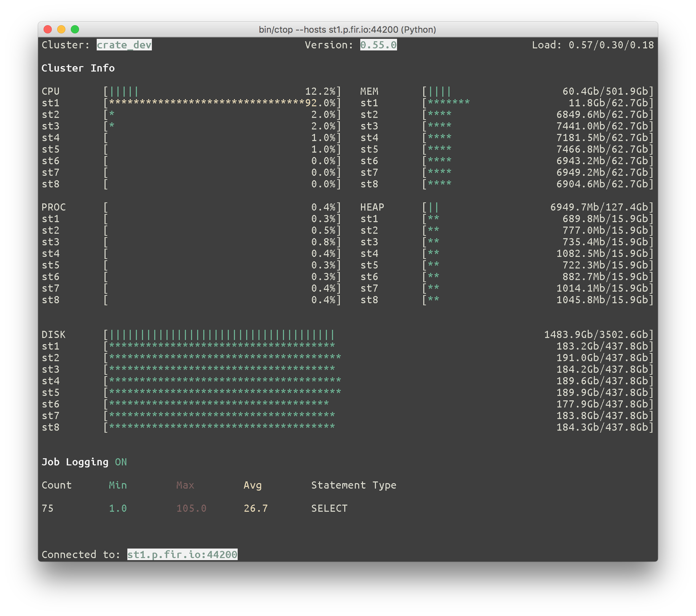Click the Cluster Info heading

coord(78,68)
